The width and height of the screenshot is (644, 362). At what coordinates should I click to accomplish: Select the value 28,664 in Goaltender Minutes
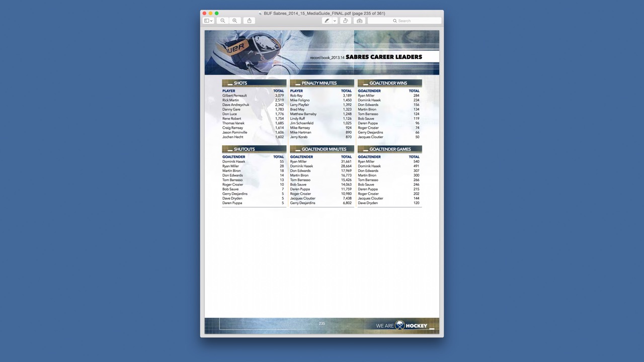click(x=346, y=166)
